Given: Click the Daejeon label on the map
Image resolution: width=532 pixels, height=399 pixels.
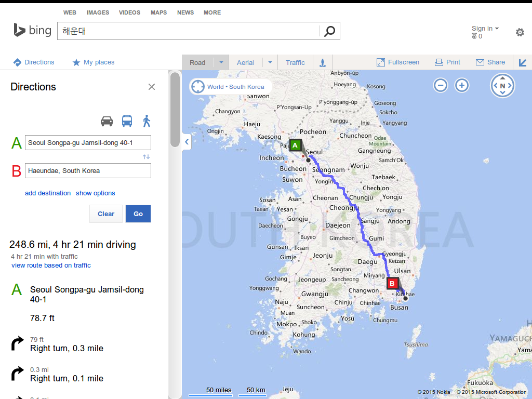Looking at the screenshot, I should click(338, 225).
